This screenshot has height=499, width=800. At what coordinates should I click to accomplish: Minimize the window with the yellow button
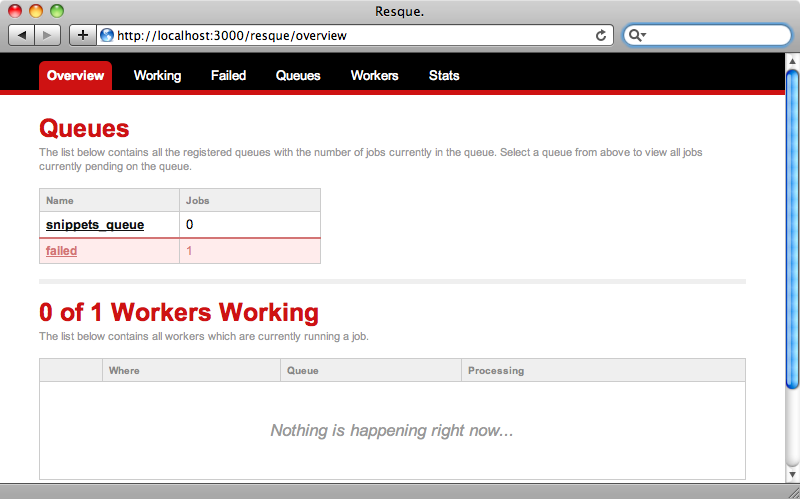36,11
